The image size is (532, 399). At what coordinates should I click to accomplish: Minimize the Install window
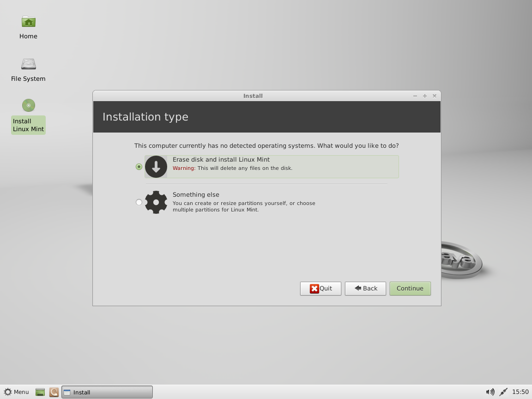[x=415, y=96]
